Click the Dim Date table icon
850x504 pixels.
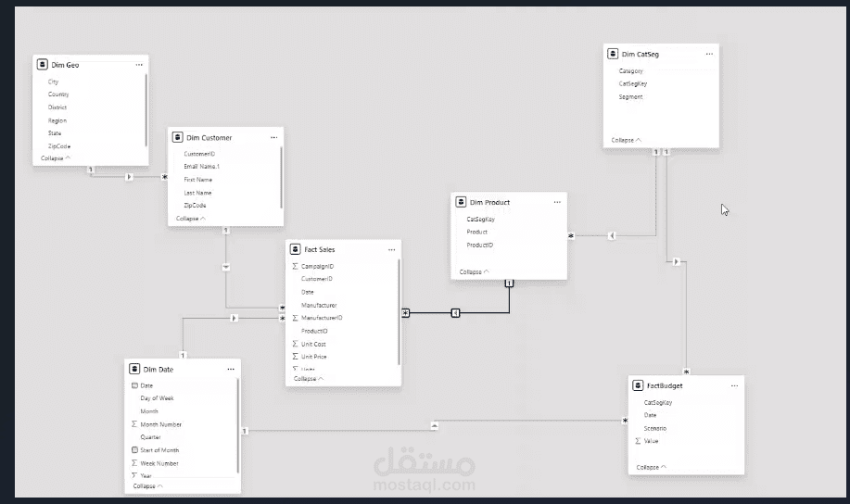pyautogui.click(x=134, y=369)
